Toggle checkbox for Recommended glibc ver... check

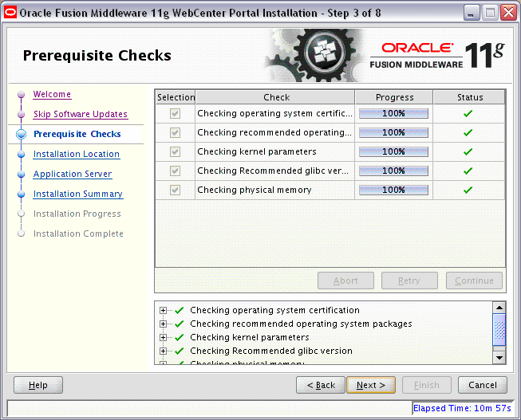point(175,171)
